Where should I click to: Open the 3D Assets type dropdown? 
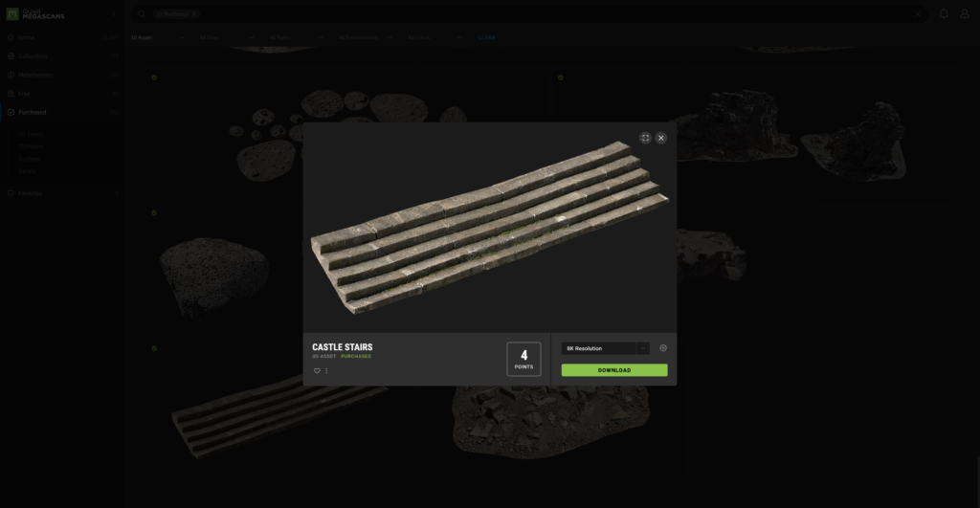[x=158, y=37]
